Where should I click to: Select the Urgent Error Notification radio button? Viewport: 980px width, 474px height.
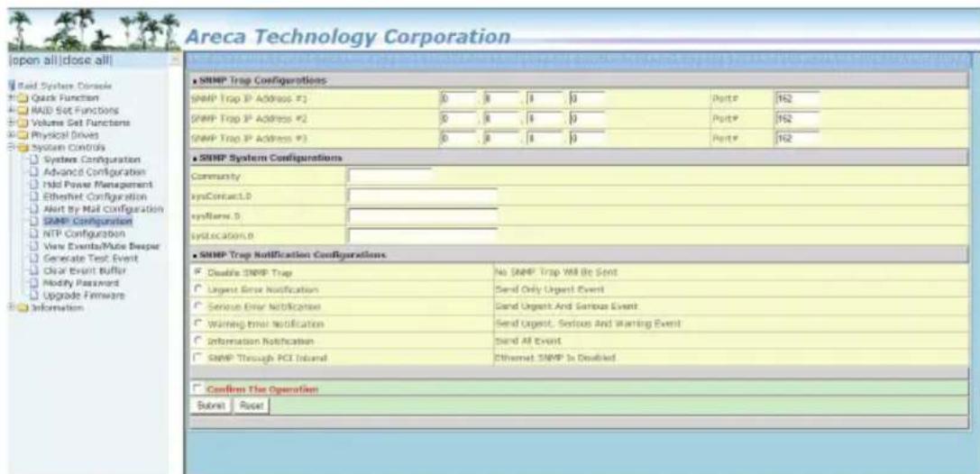coord(198,290)
